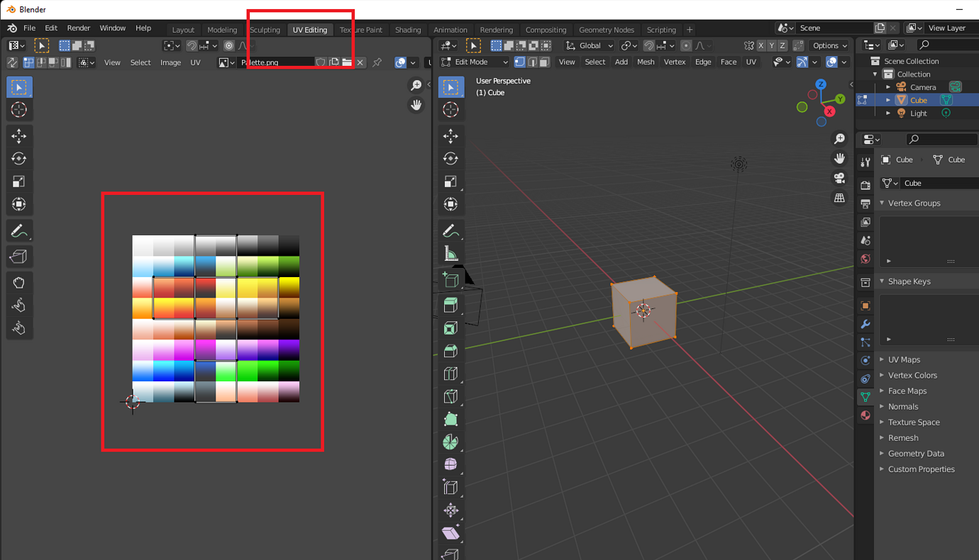Select the Rip Region tool in UV editor

tap(18, 257)
